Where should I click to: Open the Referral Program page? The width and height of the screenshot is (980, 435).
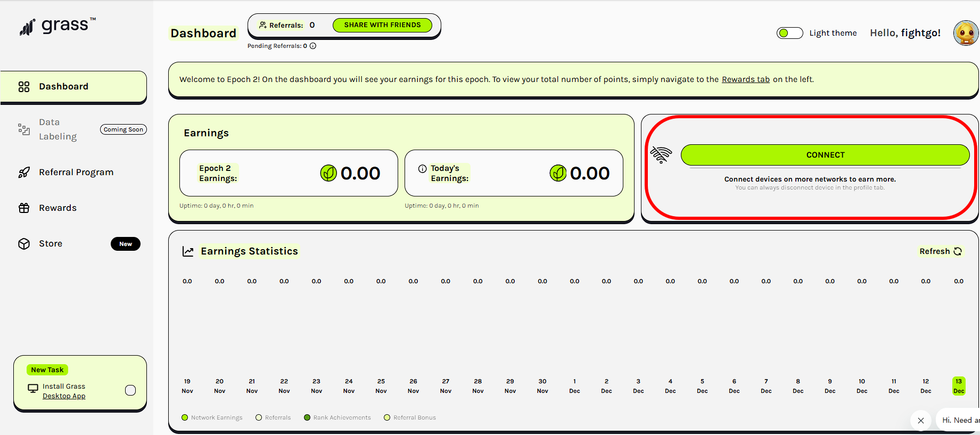(76, 173)
